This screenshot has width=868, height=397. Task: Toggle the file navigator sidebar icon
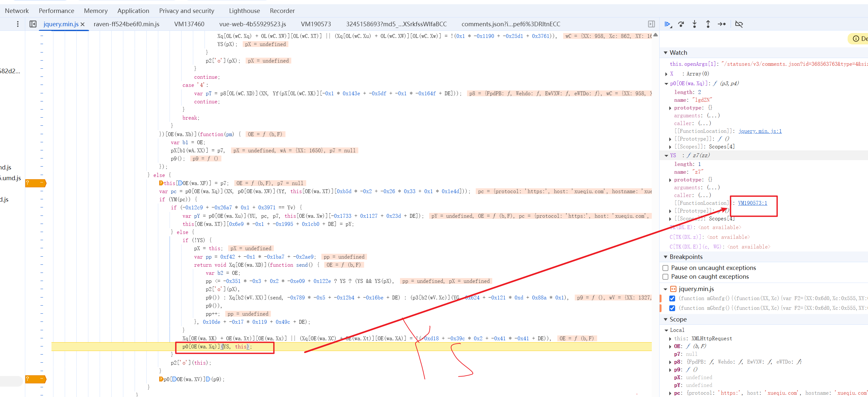click(x=33, y=24)
